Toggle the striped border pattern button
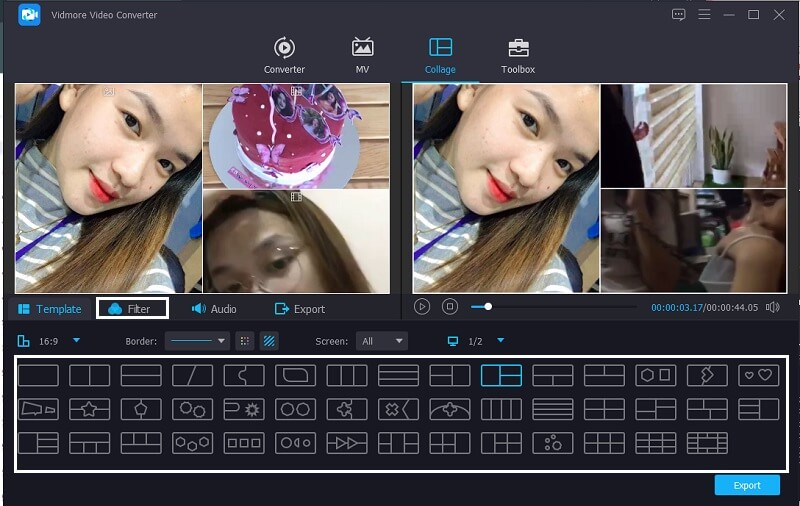The image size is (800, 506). coord(269,341)
